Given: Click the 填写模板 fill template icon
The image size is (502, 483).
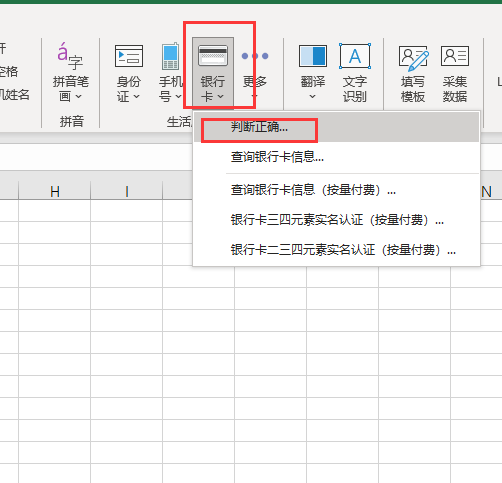Looking at the screenshot, I should pos(413,58).
